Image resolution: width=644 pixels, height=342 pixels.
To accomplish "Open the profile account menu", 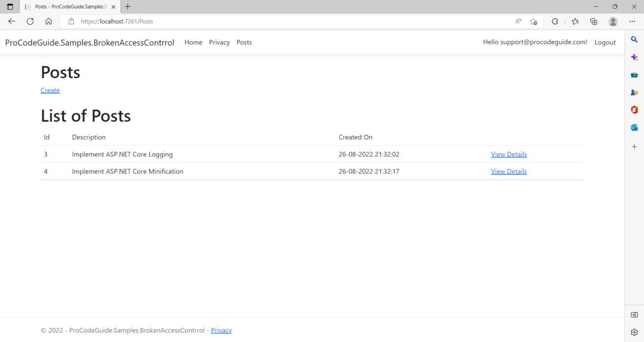I will click(613, 21).
